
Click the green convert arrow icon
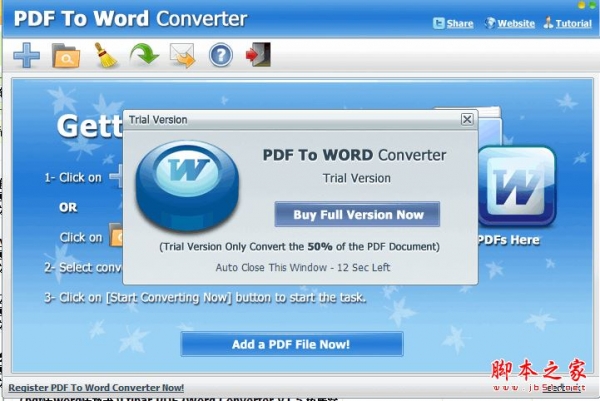(x=144, y=55)
